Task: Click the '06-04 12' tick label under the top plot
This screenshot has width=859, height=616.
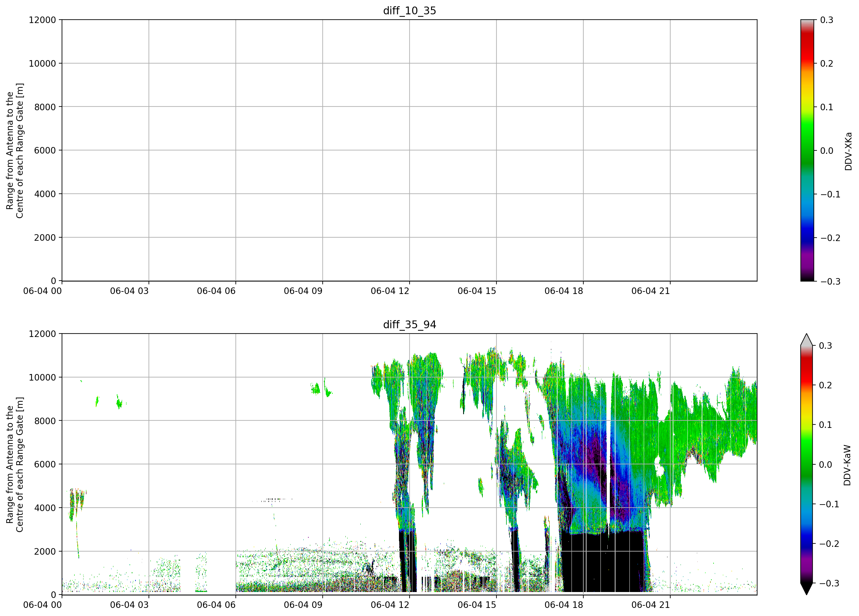Action: 390,291
